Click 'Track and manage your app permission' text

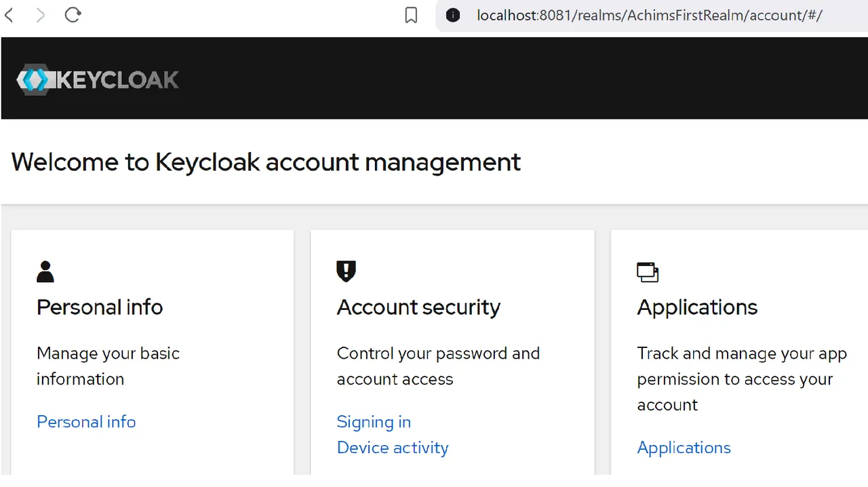[742, 379]
